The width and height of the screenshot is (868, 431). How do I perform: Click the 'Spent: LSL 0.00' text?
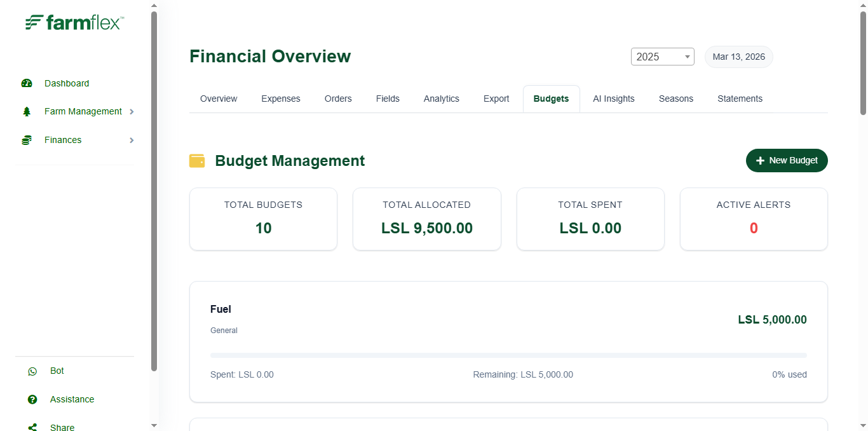point(242,374)
